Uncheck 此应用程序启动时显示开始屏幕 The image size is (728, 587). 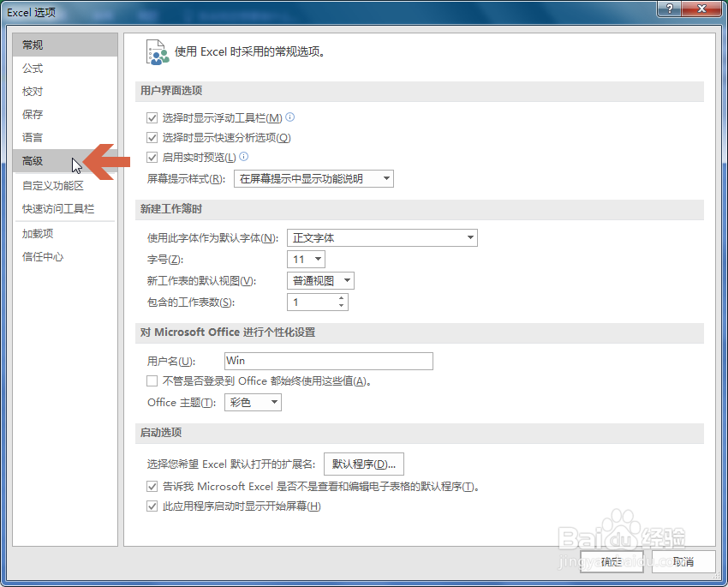click(152, 506)
